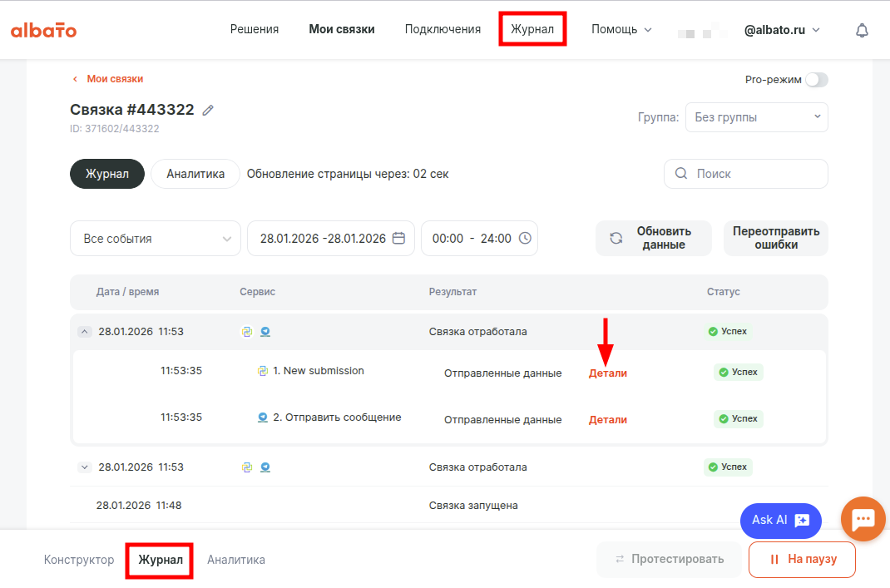Open the Группа dropdown showing Без группы
This screenshot has height=588, width=890.
click(x=756, y=117)
